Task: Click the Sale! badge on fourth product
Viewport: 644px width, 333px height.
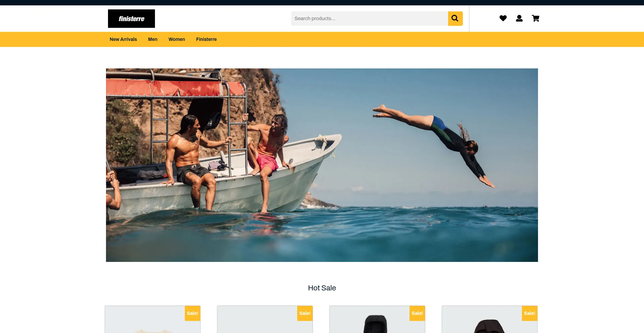Action: pyautogui.click(x=530, y=313)
